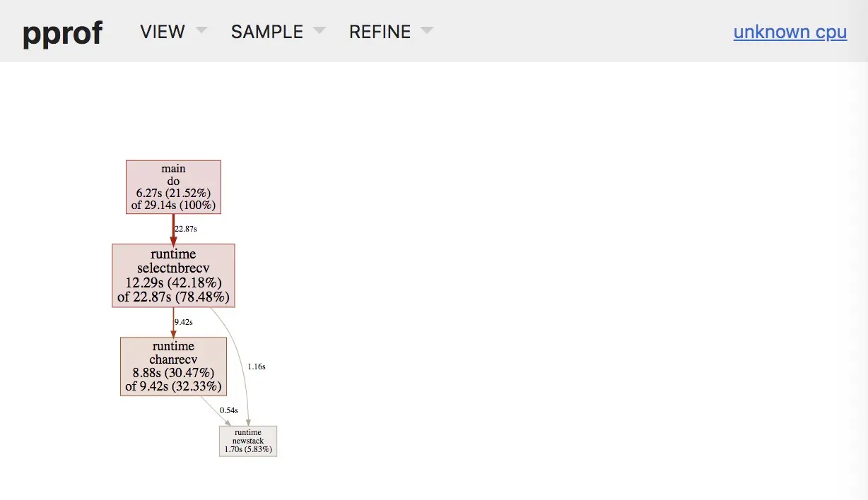
Task: Click the arrowhead entering chanrecv node
Action: pos(173,333)
